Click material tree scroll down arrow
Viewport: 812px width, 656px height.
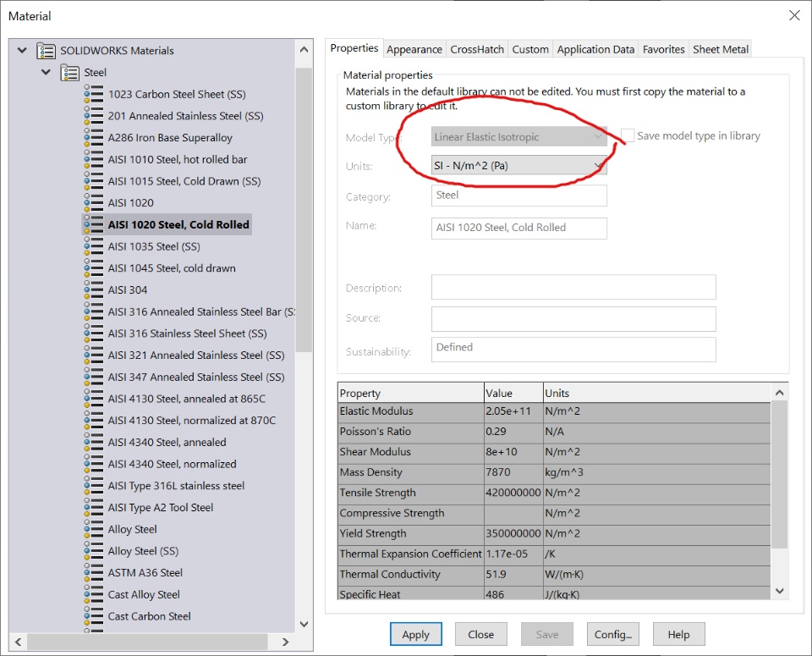tap(304, 625)
